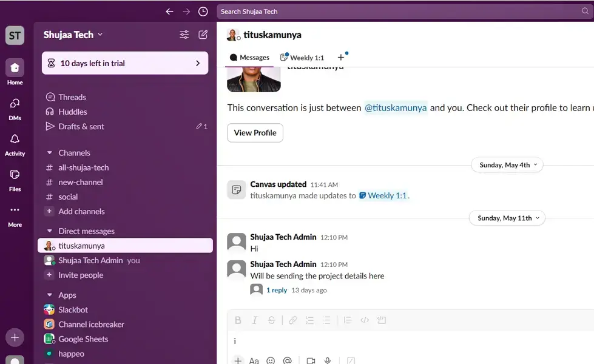Apply strikethrough formatting in the composer
This screenshot has height=364, width=594.
[x=272, y=320]
